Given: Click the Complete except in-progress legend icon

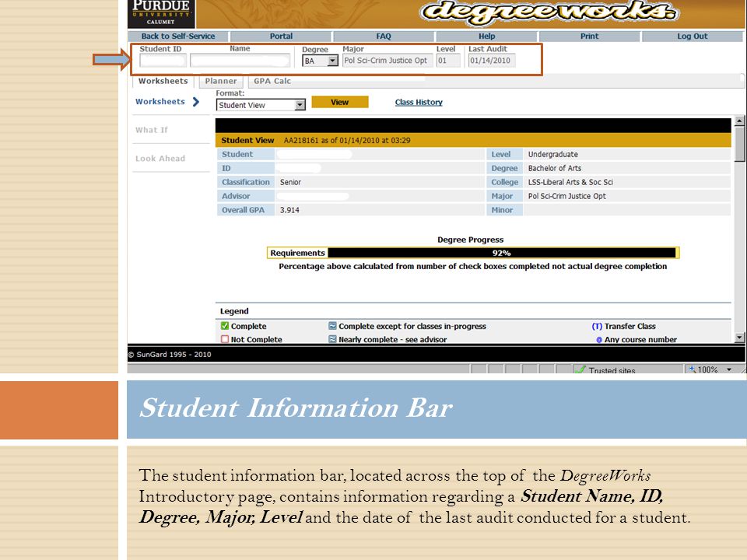Looking at the screenshot, I should (332, 326).
